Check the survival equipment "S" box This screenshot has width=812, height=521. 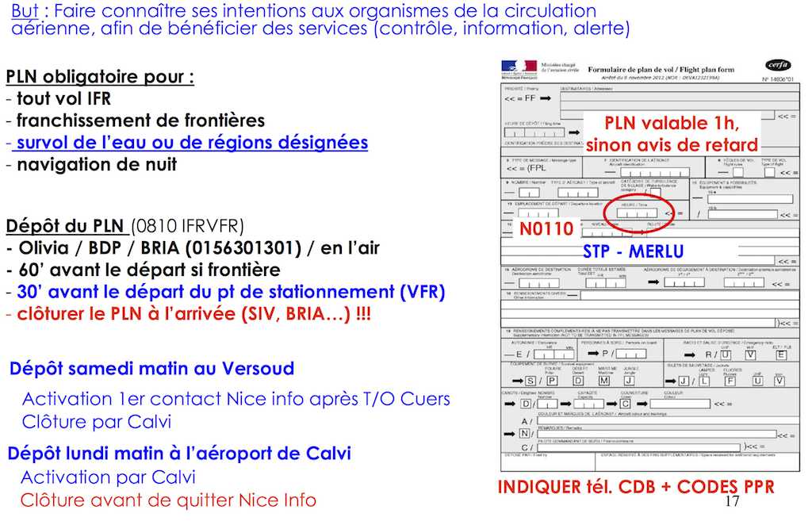click(530, 381)
